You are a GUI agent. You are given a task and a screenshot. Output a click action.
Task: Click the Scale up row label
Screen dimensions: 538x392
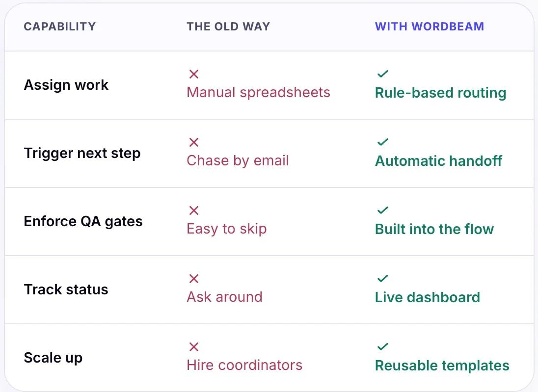(x=53, y=358)
